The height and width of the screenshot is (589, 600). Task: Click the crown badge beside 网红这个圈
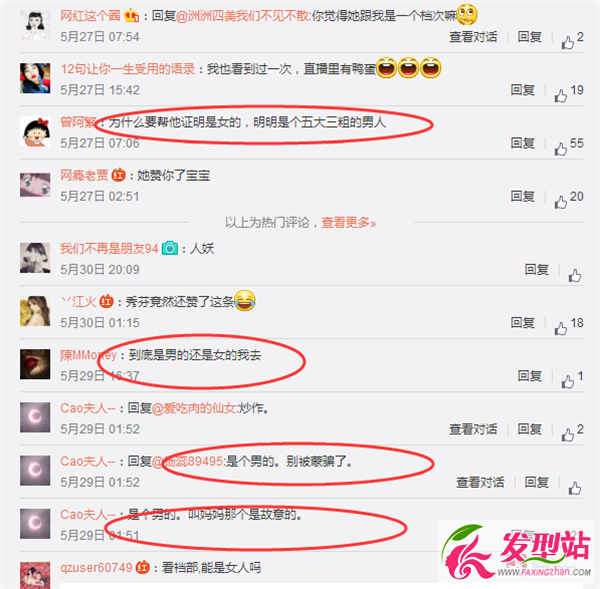tap(131, 16)
